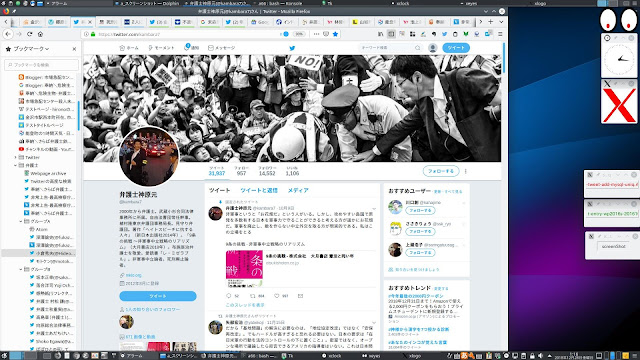The height and width of the screenshot is (360, 640).
Task: Collapse the 弁護士 bookmark folder
Action: (x=16, y=165)
